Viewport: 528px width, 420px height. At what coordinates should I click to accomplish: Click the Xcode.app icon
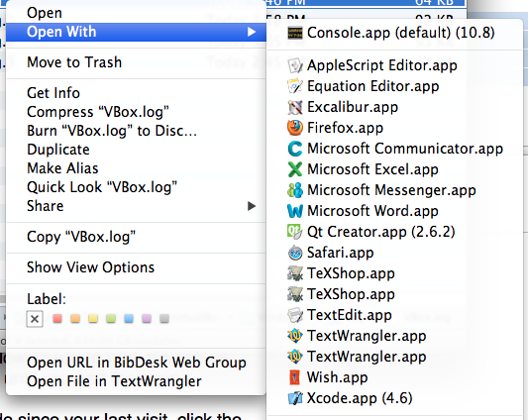coord(295,398)
